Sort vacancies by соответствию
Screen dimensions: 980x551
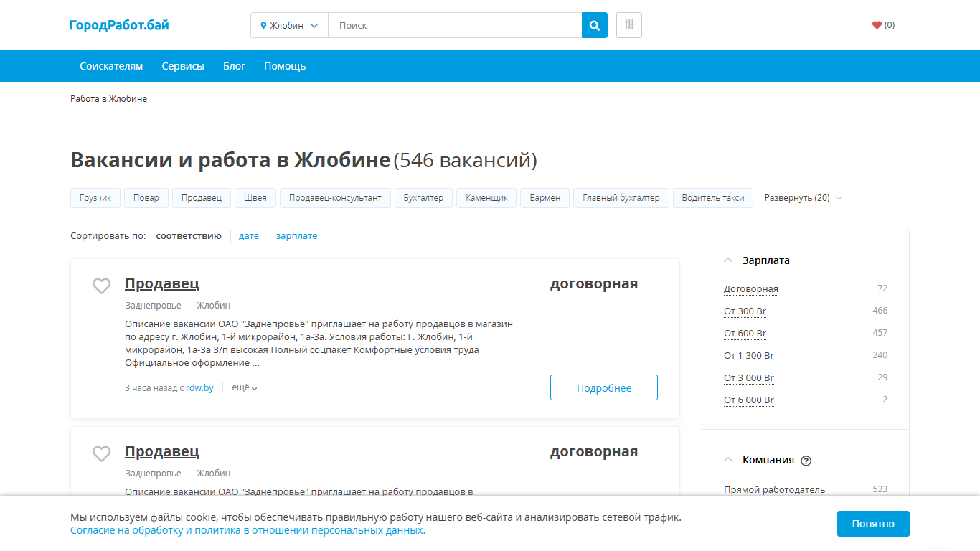click(x=189, y=235)
